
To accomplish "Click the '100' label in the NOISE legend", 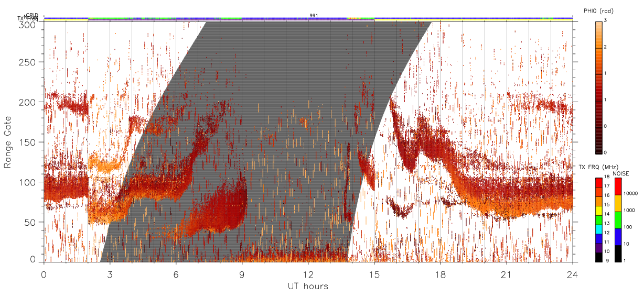I will point(628,227).
